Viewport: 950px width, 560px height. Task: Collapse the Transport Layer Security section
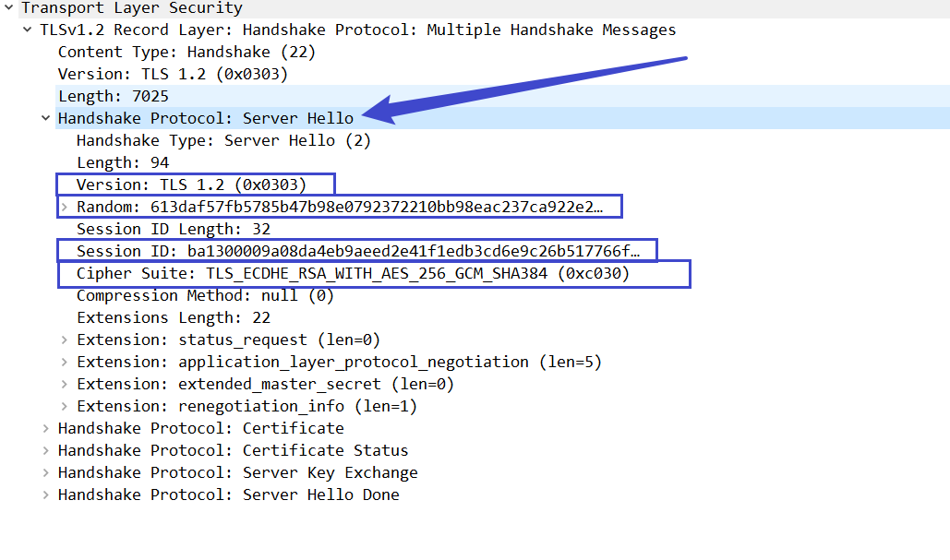9,8
